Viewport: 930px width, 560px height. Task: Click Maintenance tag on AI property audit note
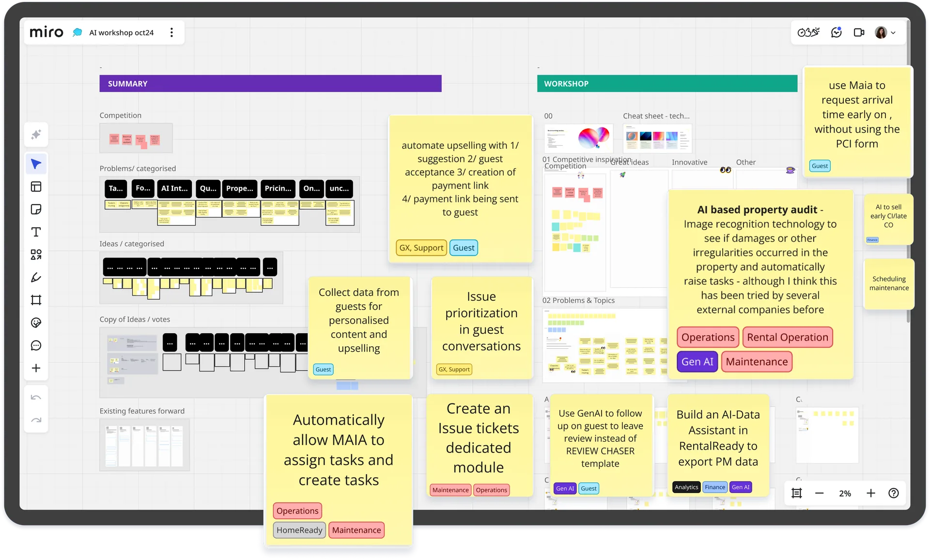pos(757,362)
